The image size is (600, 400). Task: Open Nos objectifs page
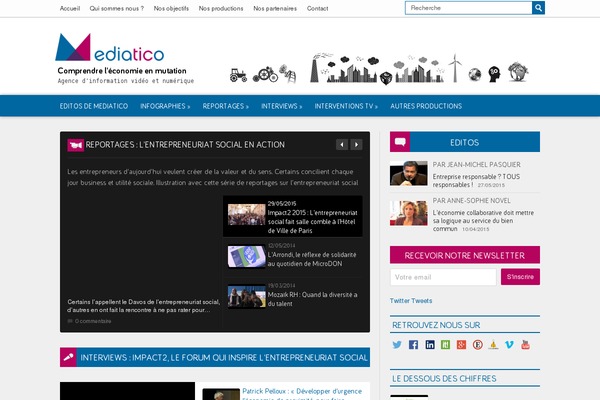[171, 8]
